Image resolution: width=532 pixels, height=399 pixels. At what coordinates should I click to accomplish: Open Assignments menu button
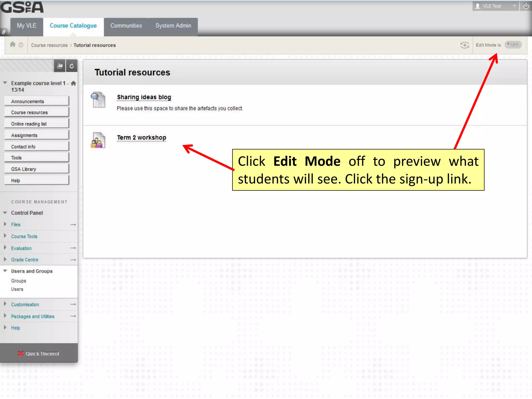pyautogui.click(x=37, y=135)
